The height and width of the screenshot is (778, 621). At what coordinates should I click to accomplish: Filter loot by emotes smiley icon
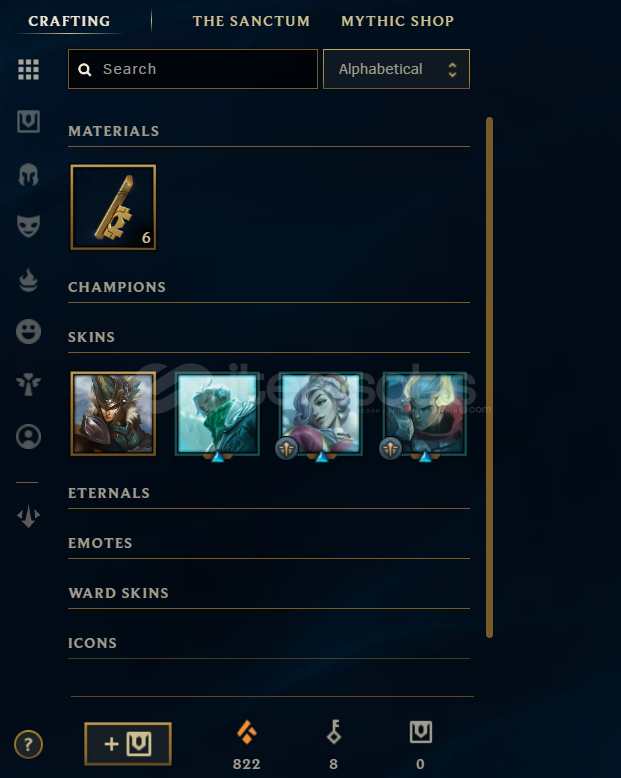coord(28,331)
